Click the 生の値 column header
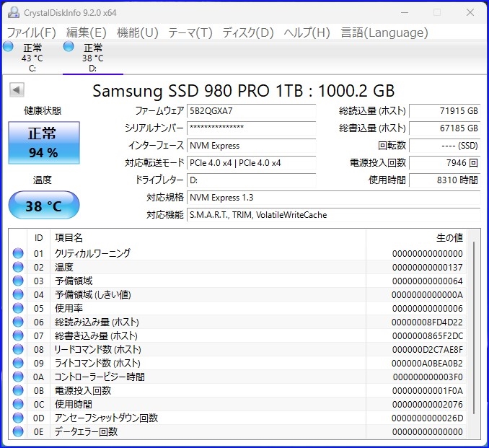The height and width of the screenshot is (448, 489). pyautogui.click(x=449, y=237)
